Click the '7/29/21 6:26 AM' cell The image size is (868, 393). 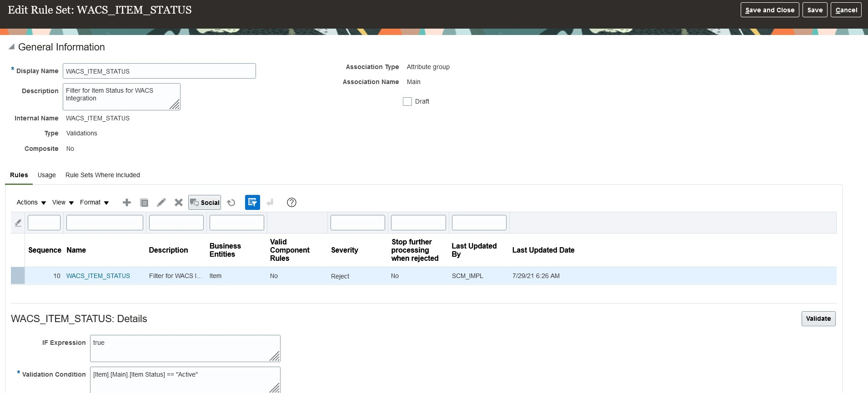click(x=536, y=276)
